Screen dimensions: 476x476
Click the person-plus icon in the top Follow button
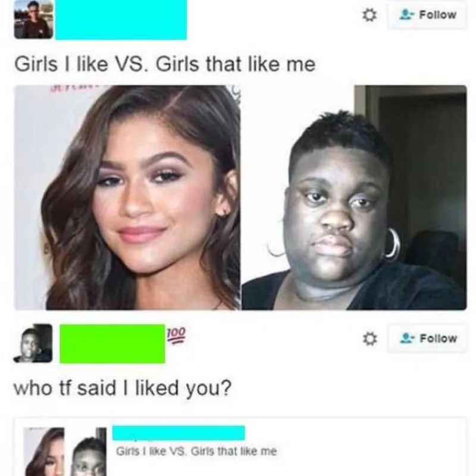[x=406, y=14]
